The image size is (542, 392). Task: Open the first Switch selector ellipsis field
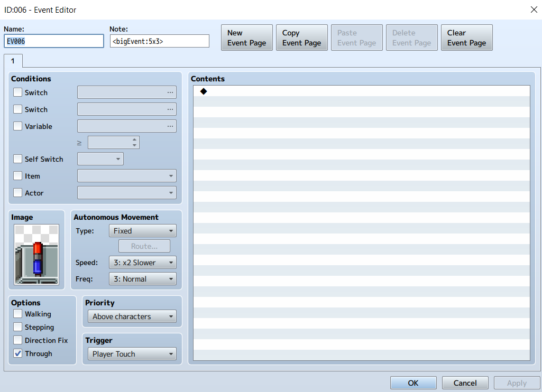point(127,92)
